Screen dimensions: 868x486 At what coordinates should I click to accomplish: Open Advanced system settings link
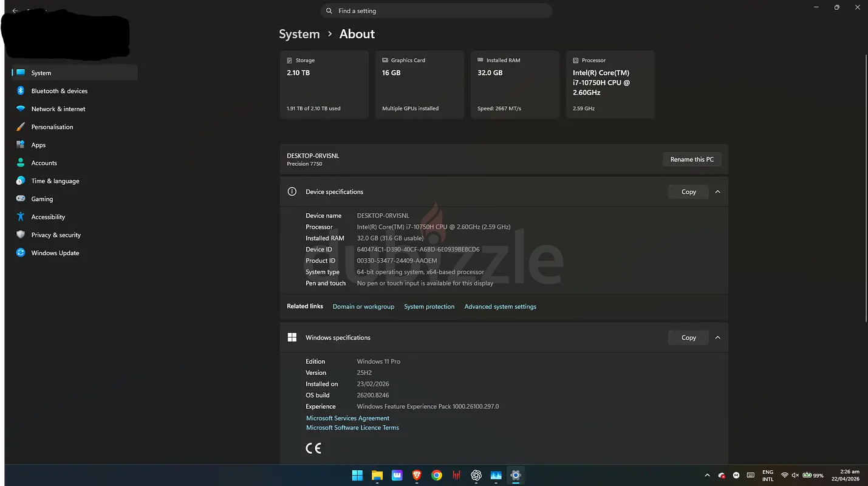pos(500,307)
